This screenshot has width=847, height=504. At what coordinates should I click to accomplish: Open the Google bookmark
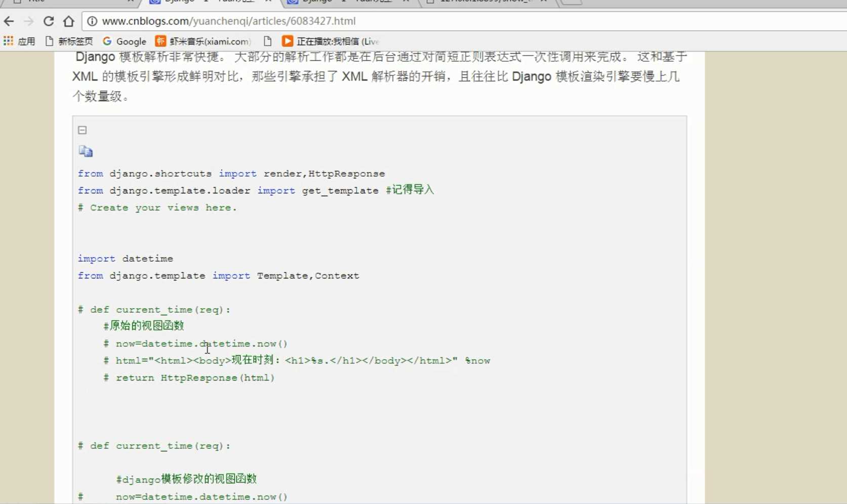point(125,41)
